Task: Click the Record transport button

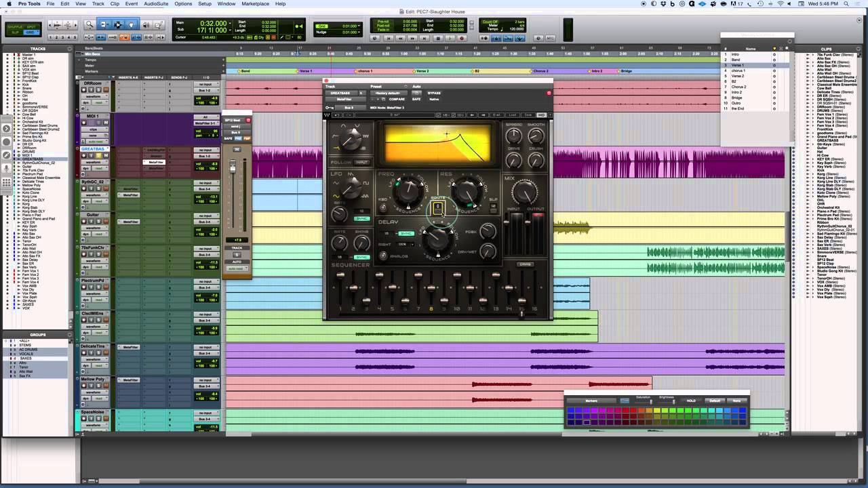Action: (462, 39)
